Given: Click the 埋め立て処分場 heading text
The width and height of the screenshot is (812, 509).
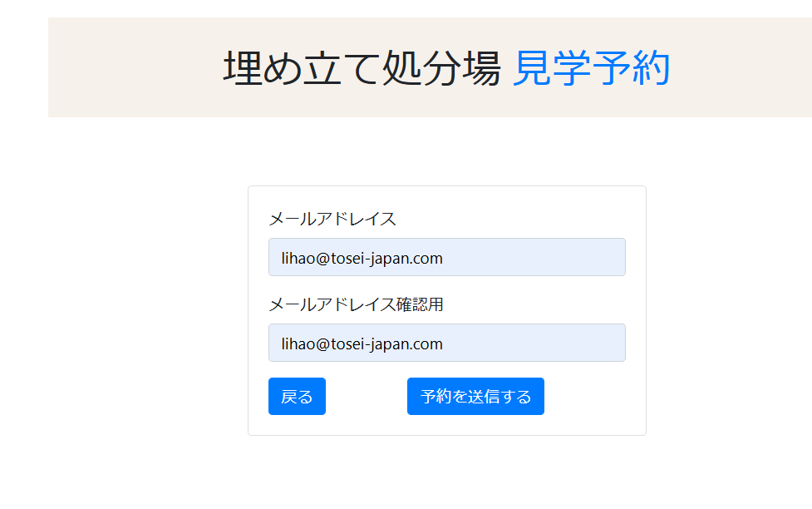Looking at the screenshot, I should pos(362,68).
